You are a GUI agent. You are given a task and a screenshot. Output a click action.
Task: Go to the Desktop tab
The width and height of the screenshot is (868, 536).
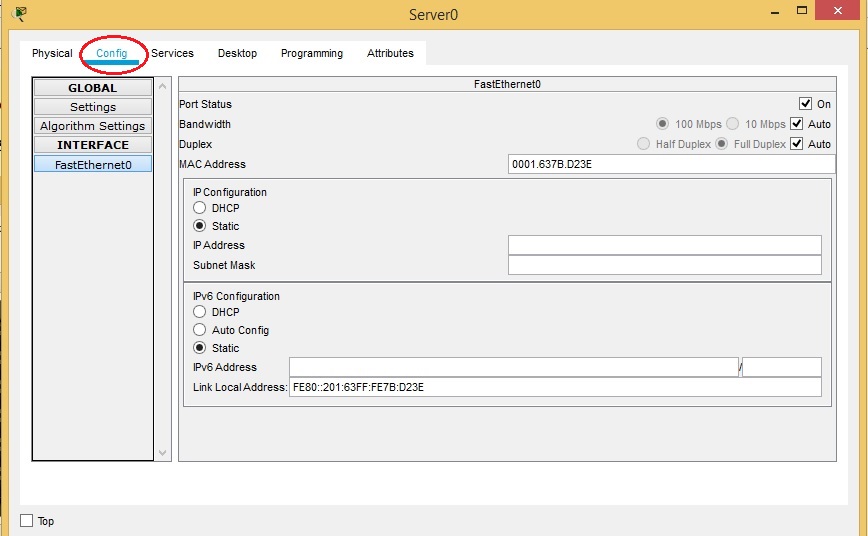[x=237, y=53]
